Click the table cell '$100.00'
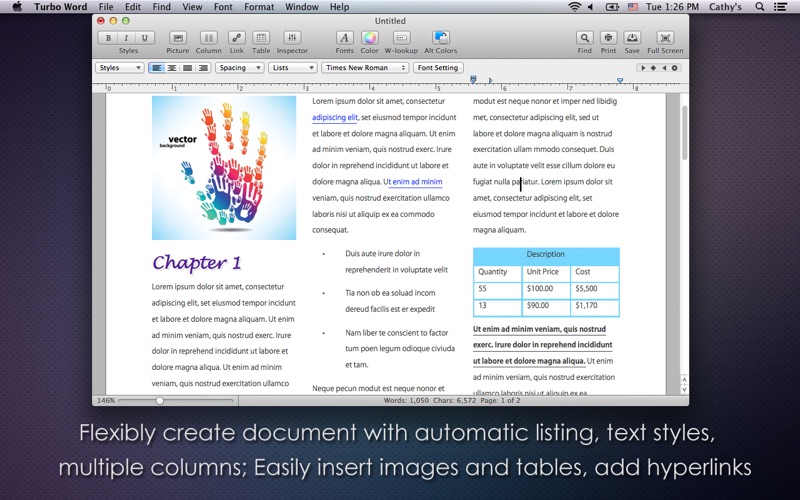 coord(545,289)
